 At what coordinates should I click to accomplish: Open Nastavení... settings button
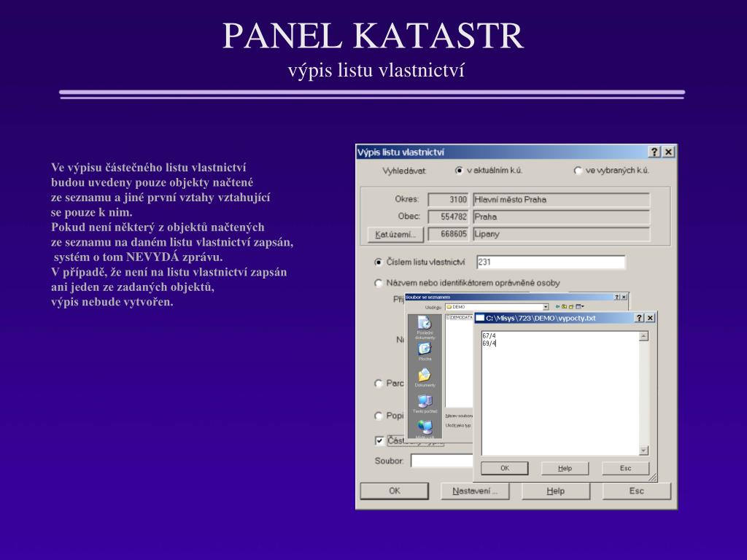tap(475, 491)
